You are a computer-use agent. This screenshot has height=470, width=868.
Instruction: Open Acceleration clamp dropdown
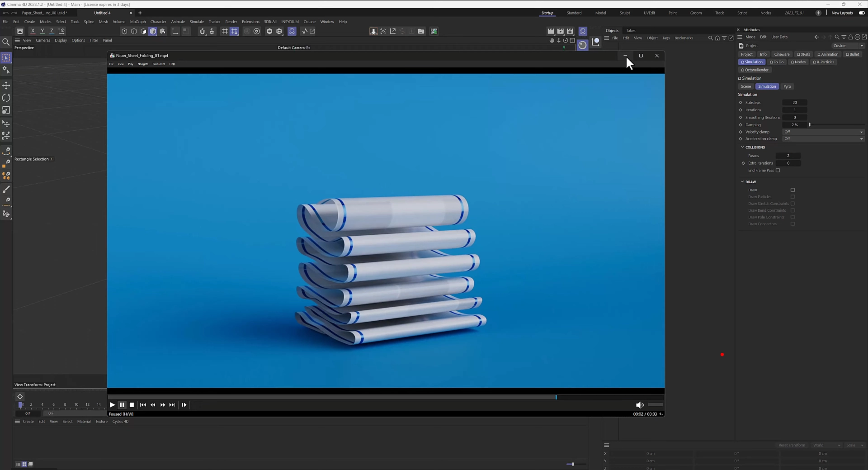823,139
